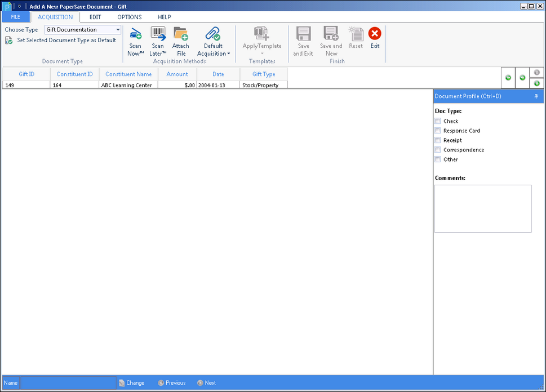This screenshot has width=546, height=392.
Task: Tick the Response Card checkbox
Action: tap(438, 131)
